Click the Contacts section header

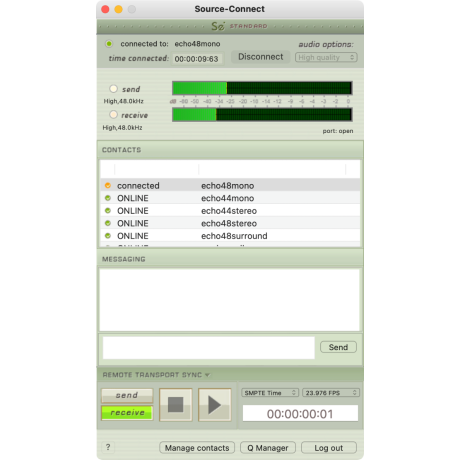pos(230,150)
